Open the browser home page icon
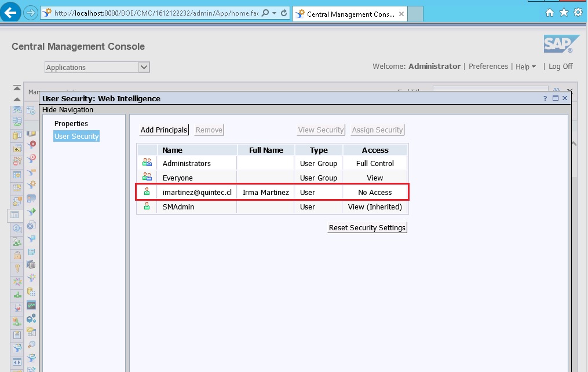Viewport: 588px width, 372px height. 549,13
